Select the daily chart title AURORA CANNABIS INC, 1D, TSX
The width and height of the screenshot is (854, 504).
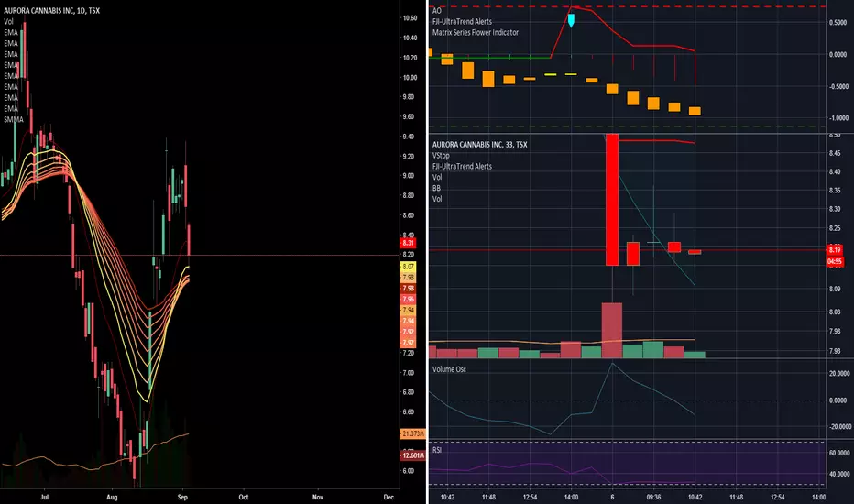(x=51, y=10)
